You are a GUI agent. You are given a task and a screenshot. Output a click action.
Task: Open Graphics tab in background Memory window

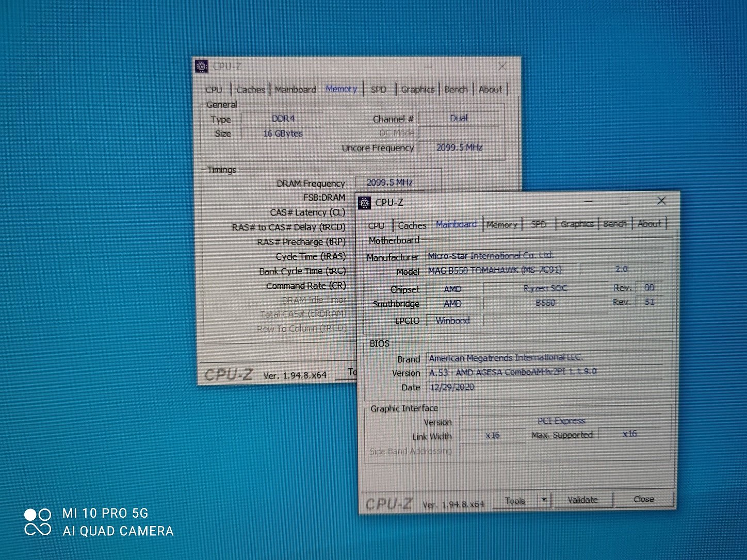coord(417,89)
